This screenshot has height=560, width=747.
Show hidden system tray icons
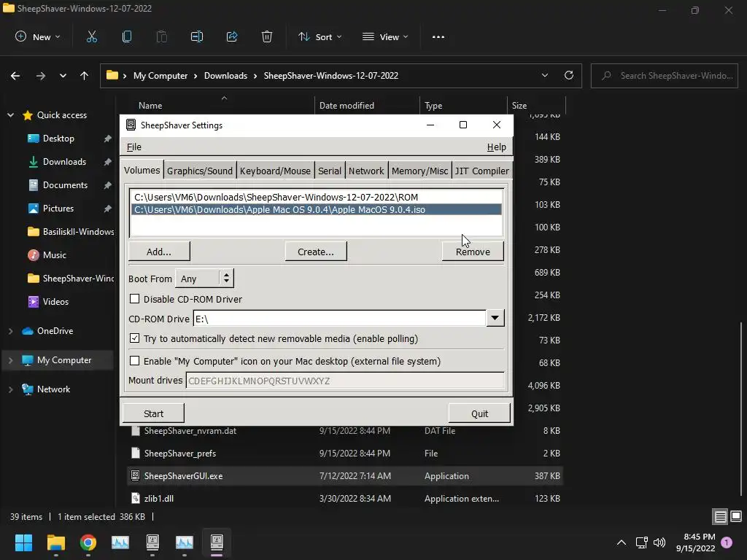pos(622,542)
